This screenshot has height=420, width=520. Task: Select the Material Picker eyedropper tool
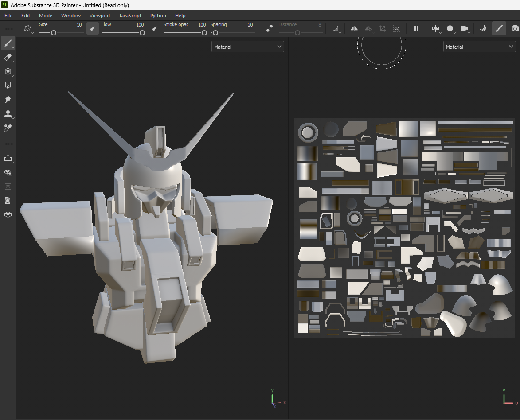pos(8,128)
